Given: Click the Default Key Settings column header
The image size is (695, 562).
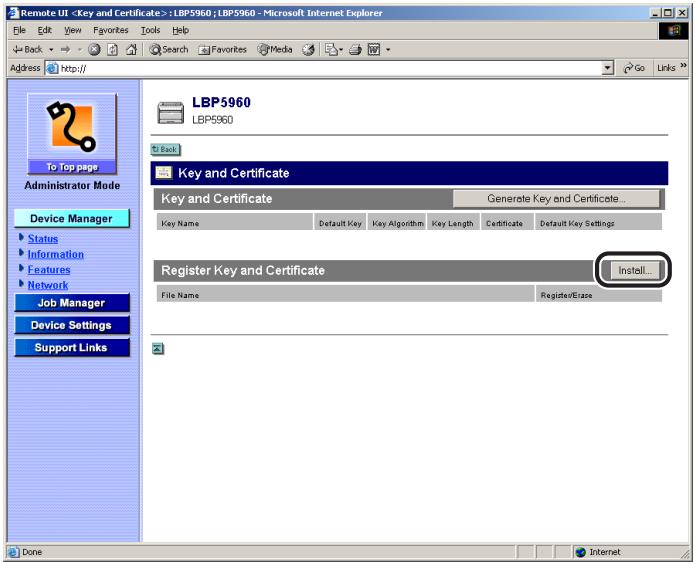Looking at the screenshot, I should pyautogui.click(x=598, y=223).
